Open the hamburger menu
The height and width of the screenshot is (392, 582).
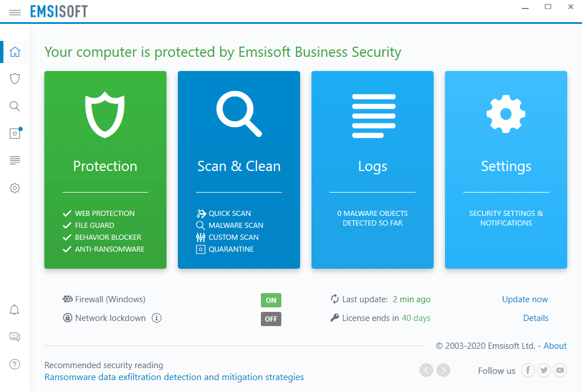point(15,12)
